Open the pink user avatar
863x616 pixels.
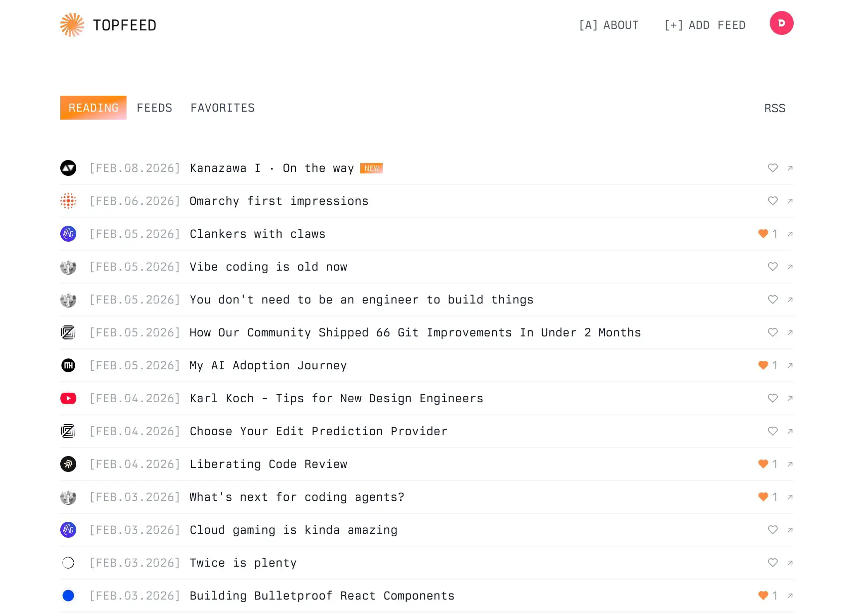(781, 23)
